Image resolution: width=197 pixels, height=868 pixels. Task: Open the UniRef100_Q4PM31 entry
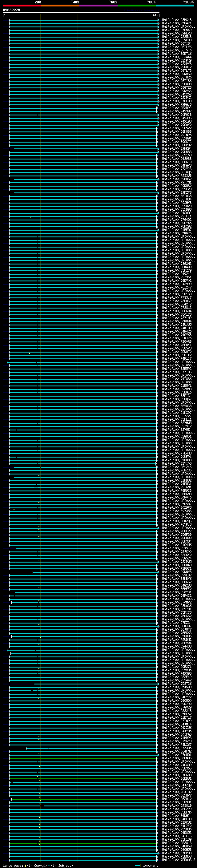[177, 484]
